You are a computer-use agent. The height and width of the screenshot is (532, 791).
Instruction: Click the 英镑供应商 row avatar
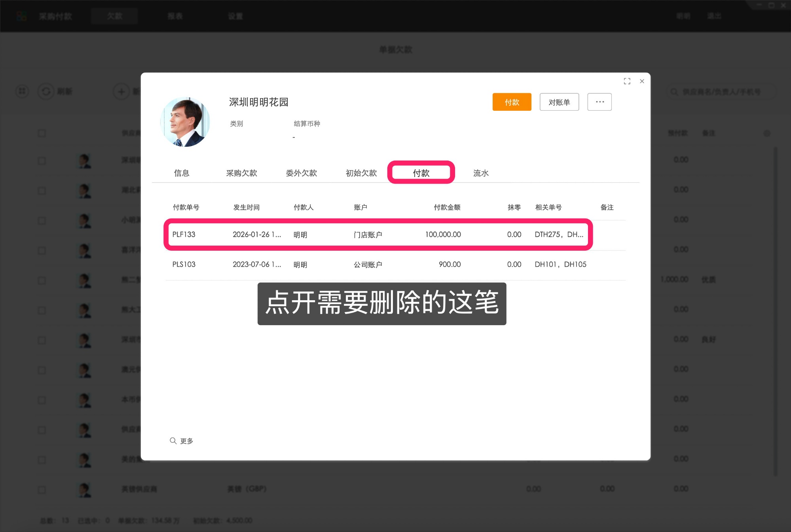click(84, 490)
